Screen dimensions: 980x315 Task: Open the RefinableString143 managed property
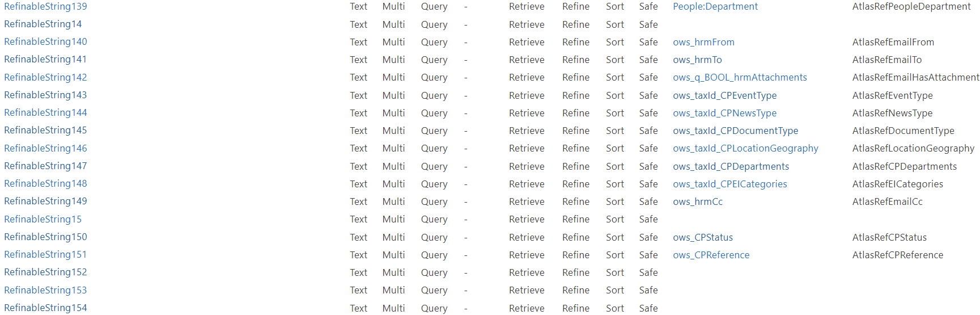pos(45,95)
